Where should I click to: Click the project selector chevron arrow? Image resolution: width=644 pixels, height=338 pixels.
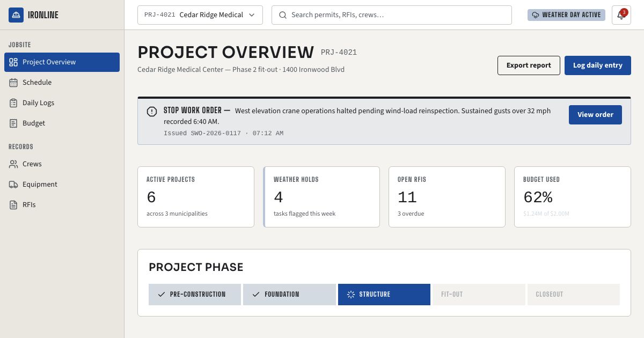tap(252, 15)
